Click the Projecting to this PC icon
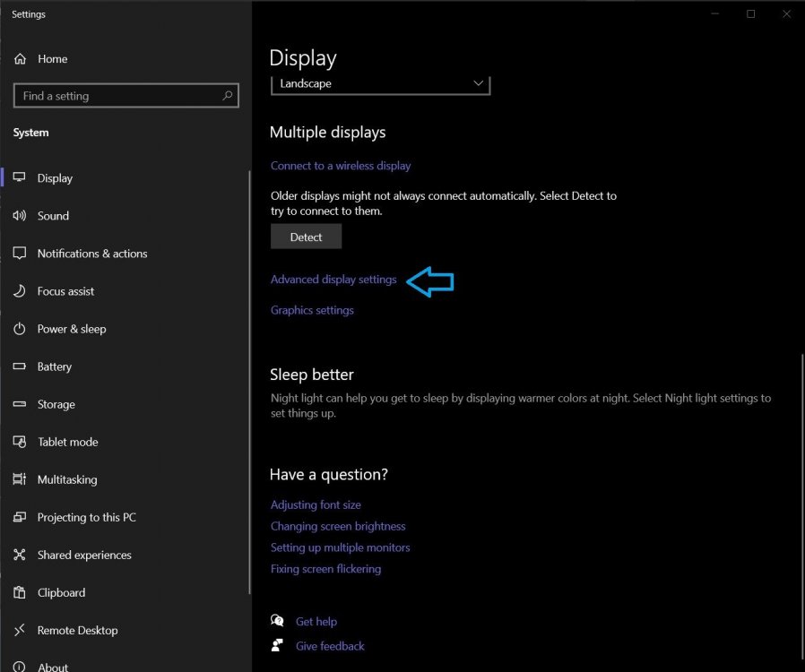Image resolution: width=805 pixels, height=672 pixels. pos(20,517)
